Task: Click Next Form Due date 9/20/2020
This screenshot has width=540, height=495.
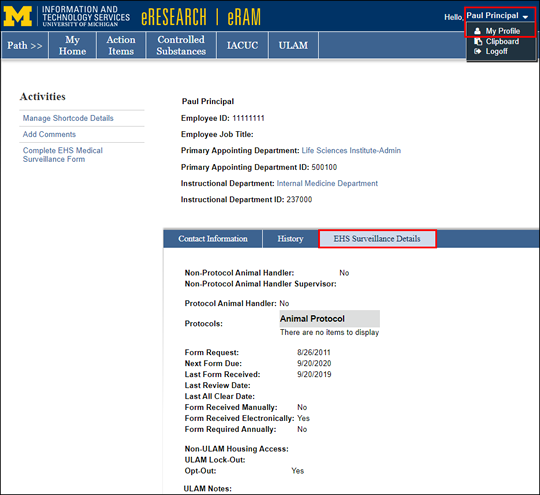Action: click(x=314, y=363)
